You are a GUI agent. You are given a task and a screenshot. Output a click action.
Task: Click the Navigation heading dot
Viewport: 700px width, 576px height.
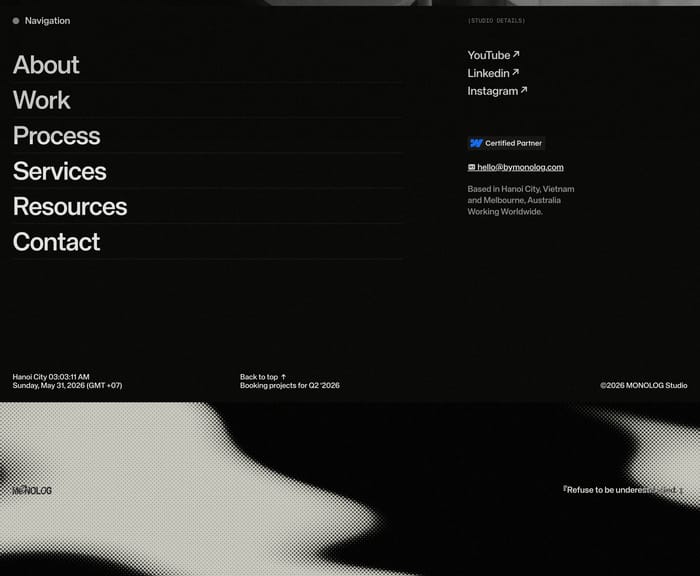[x=16, y=21]
